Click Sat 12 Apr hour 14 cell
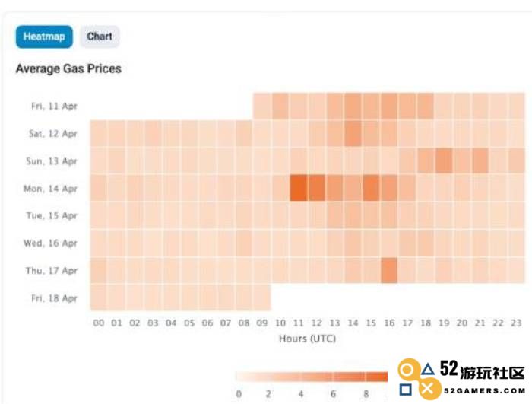The height and width of the screenshot is (404, 532). [x=353, y=133]
